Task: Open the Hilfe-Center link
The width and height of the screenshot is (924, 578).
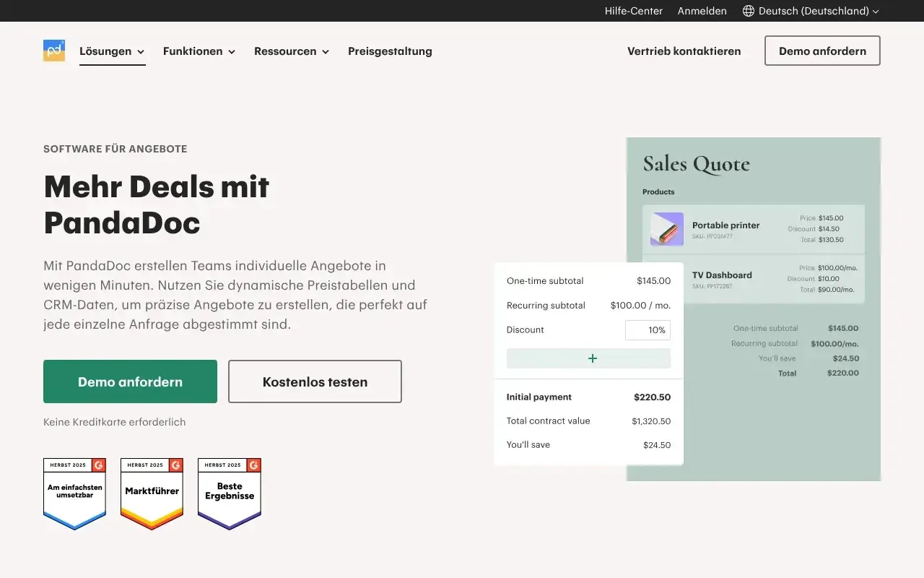Action: (633, 11)
